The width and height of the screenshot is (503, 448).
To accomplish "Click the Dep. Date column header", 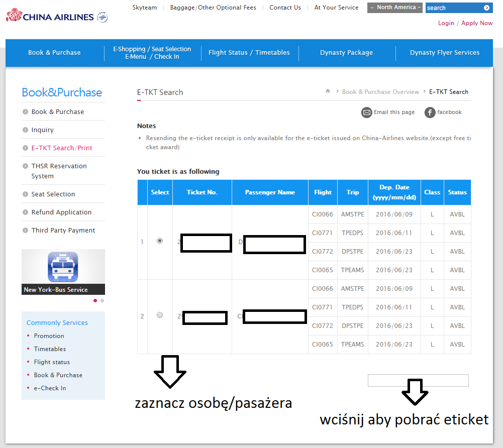I will (394, 192).
